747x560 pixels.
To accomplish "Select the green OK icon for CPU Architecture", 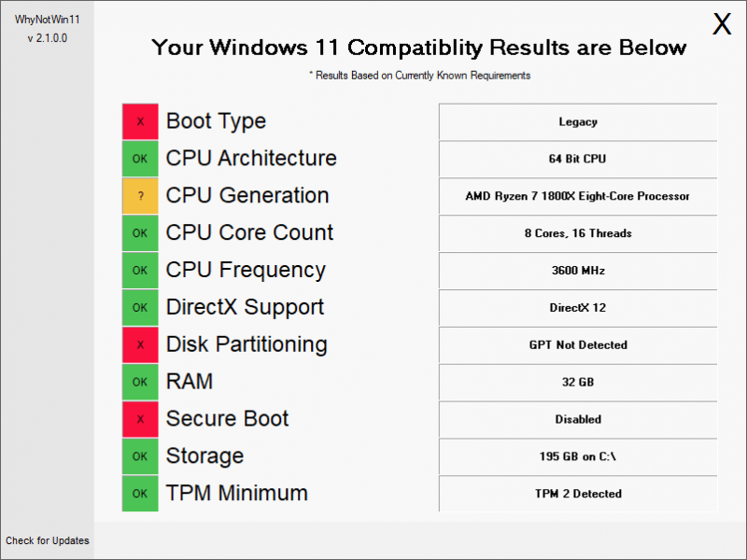I will click(140, 159).
